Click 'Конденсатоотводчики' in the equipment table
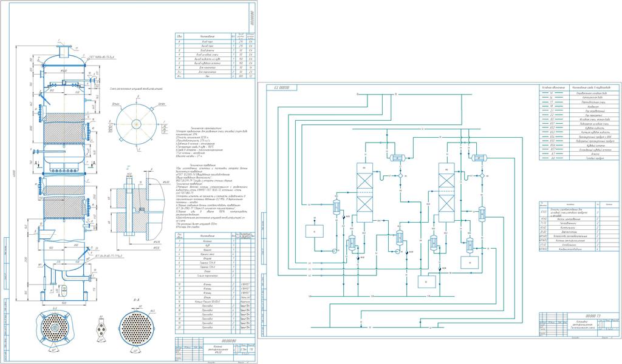This screenshot has height=364, width=622. pos(570,249)
